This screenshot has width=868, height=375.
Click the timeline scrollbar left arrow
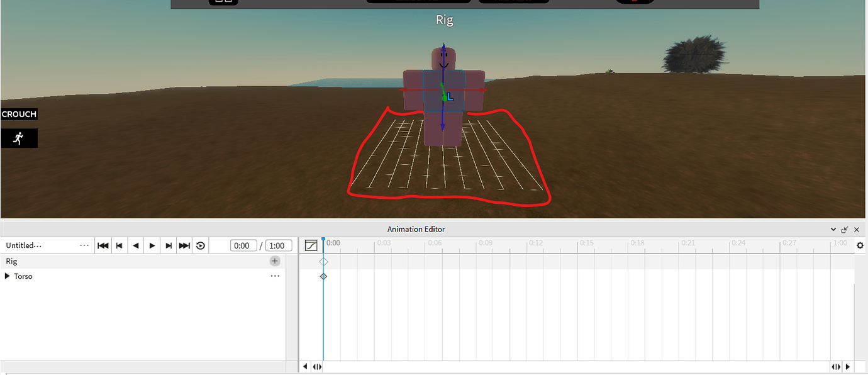pos(306,367)
